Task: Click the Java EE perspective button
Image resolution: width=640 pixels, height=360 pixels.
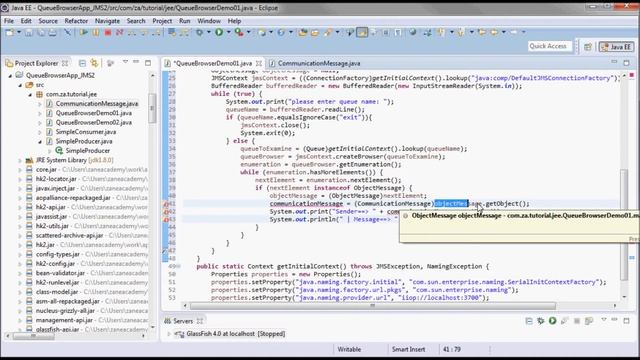Action: coord(616,47)
